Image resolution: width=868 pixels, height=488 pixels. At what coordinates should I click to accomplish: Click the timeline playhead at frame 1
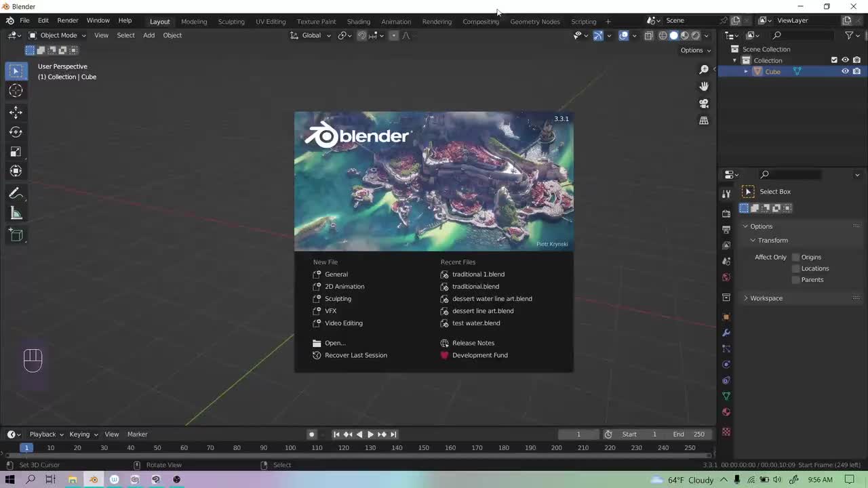(26, 448)
